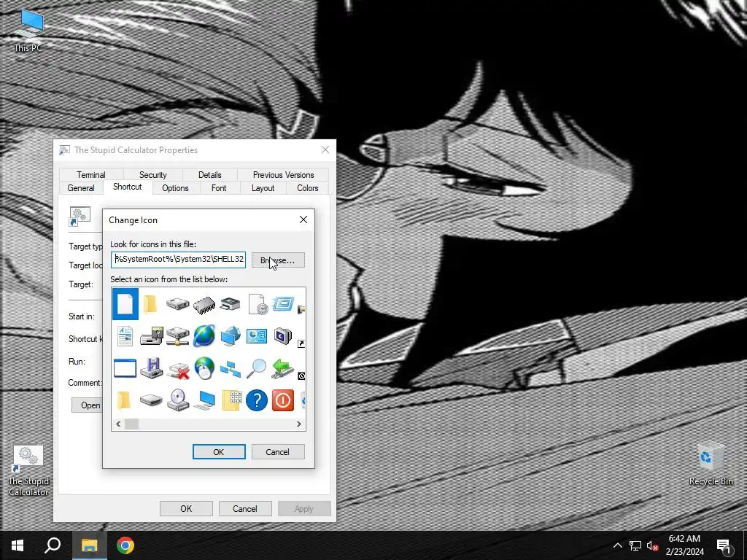Click OK in the Properties window
The image size is (747, 560).
pyautogui.click(x=186, y=508)
